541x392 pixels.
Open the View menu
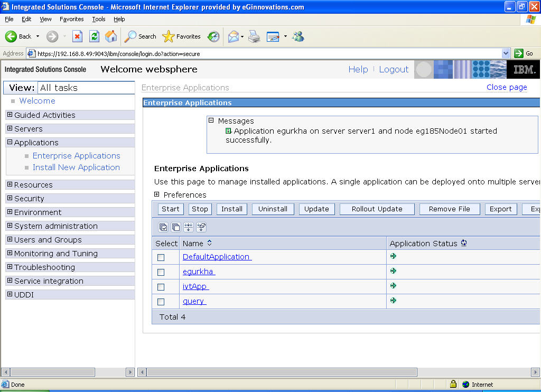[x=45, y=19]
